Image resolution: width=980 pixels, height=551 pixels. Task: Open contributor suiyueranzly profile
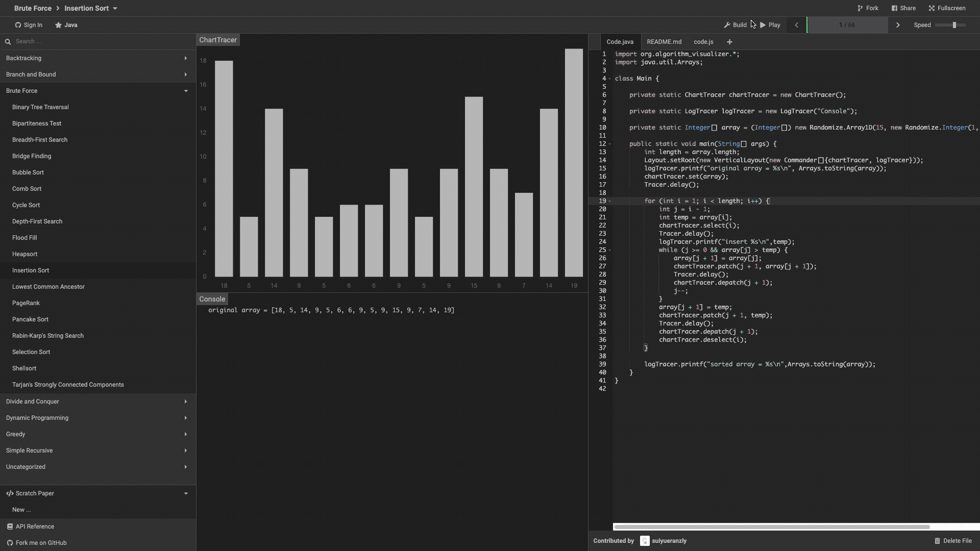click(x=669, y=541)
